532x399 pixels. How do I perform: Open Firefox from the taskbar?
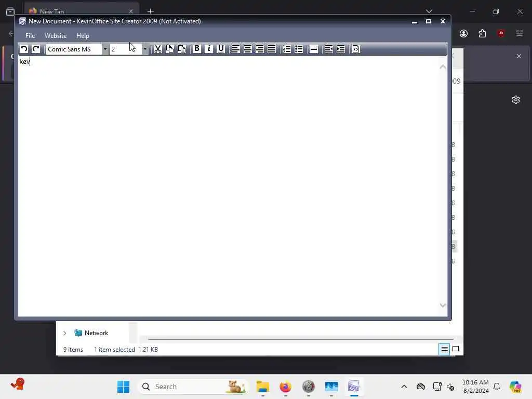click(285, 387)
